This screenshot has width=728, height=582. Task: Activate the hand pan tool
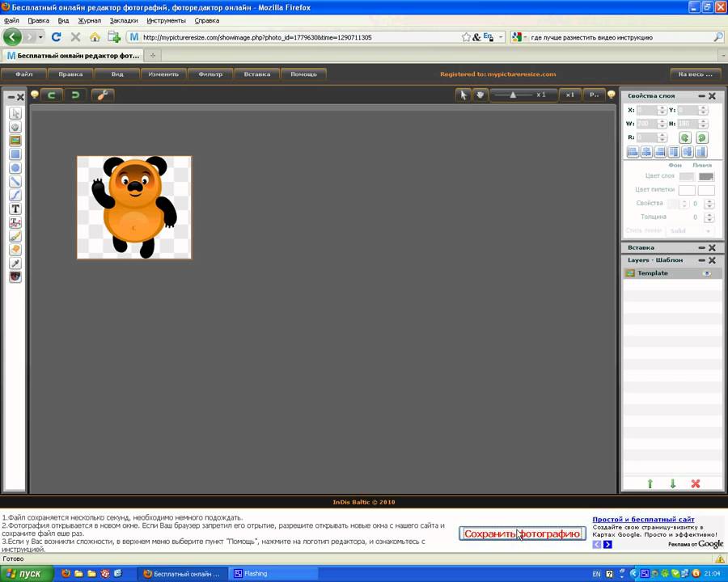[x=480, y=95]
